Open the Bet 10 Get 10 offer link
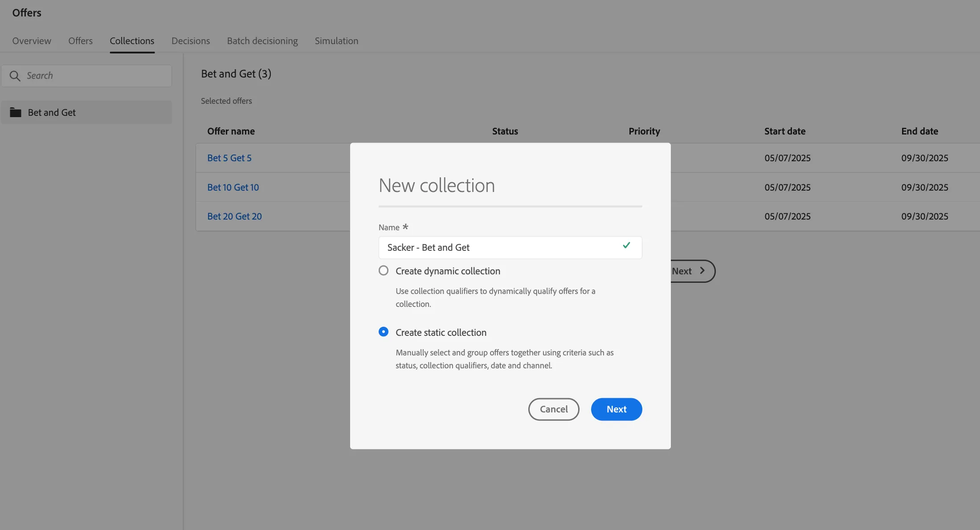The width and height of the screenshot is (980, 530). [x=233, y=188]
